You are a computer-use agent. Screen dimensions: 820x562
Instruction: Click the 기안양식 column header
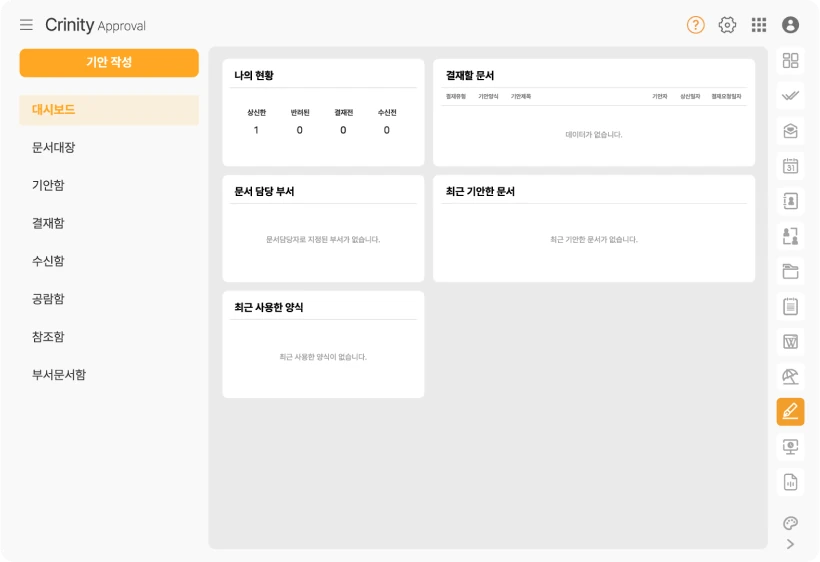pyautogui.click(x=488, y=96)
